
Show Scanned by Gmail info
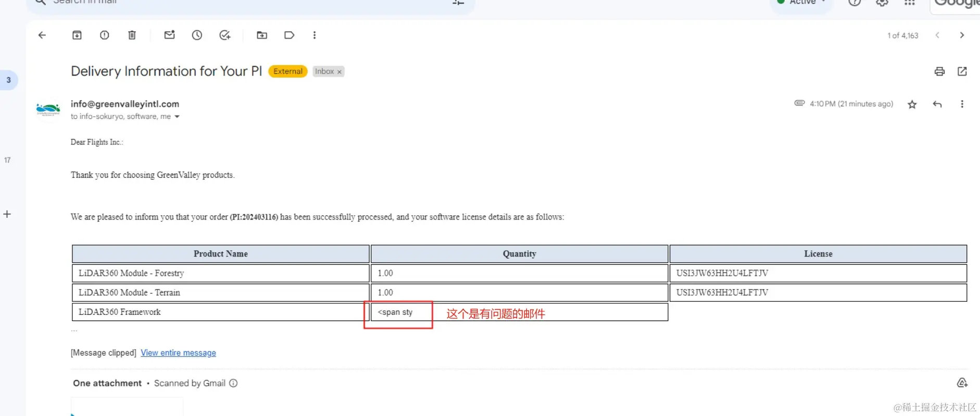click(x=233, y=383)
